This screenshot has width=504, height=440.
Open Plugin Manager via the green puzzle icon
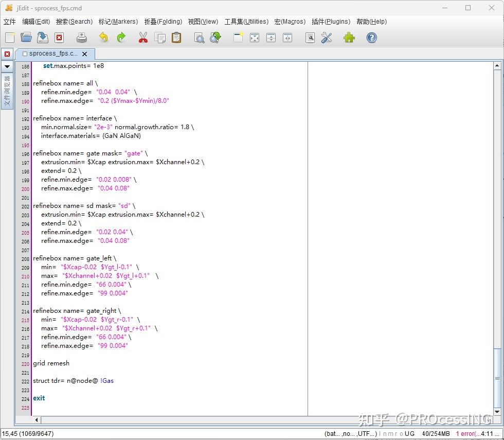(349, 38)
